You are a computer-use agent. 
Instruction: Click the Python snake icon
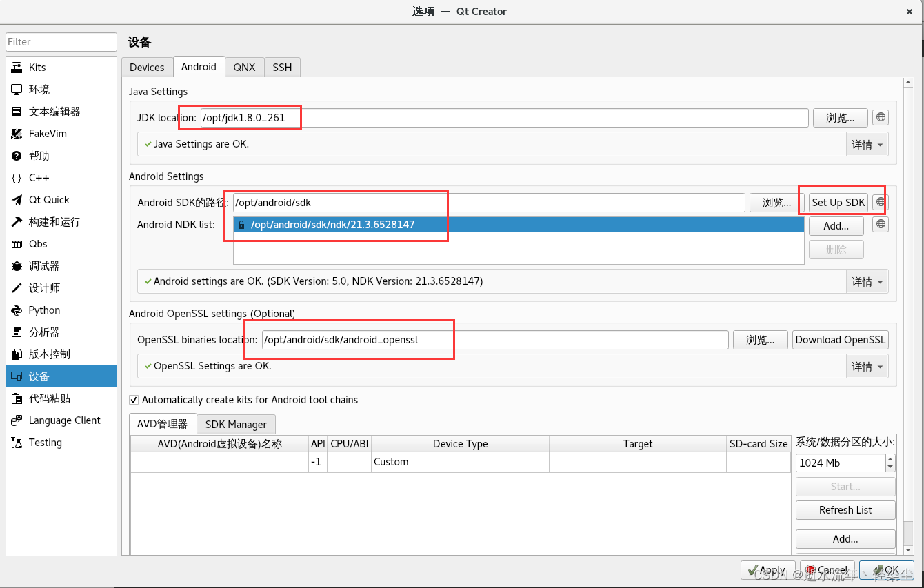tap(17, 310)
